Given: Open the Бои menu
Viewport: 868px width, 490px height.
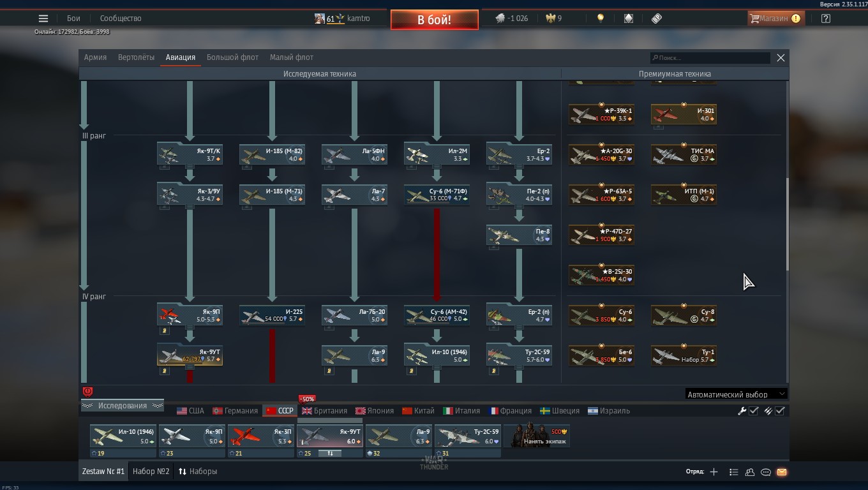Looking at the screenshot, I should (x=74, y=19).
